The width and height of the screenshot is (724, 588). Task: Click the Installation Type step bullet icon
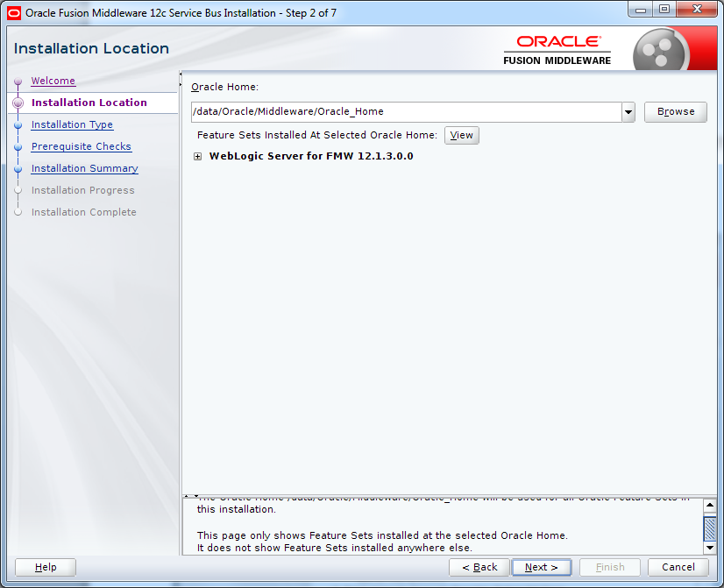[18, 125]
